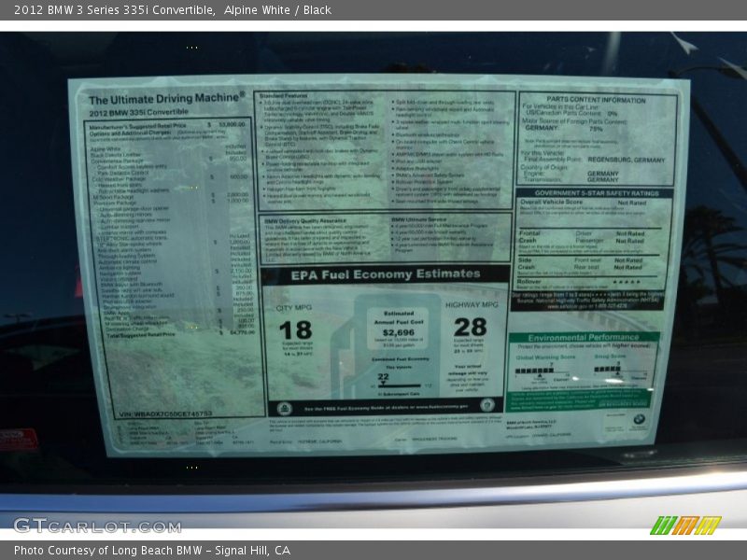Click the 'EPA Fuel Economy Estimates' banner

[x=386, y=274]
